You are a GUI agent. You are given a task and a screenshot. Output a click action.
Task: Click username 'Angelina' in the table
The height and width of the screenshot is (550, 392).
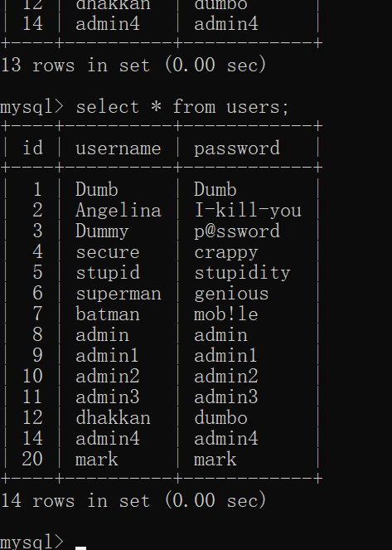pyautogui.click(x=119, y=211)
